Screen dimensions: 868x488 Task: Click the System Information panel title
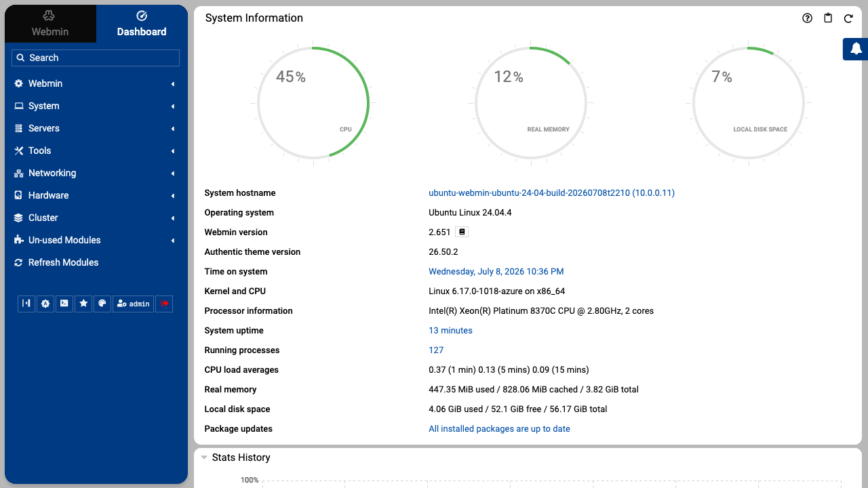[254, 18]
